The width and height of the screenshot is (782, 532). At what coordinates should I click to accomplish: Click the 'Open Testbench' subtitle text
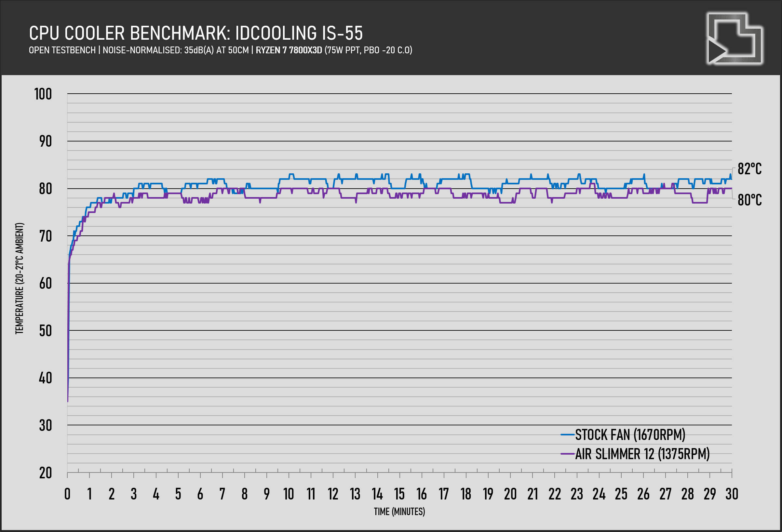(x=62, y=50)
